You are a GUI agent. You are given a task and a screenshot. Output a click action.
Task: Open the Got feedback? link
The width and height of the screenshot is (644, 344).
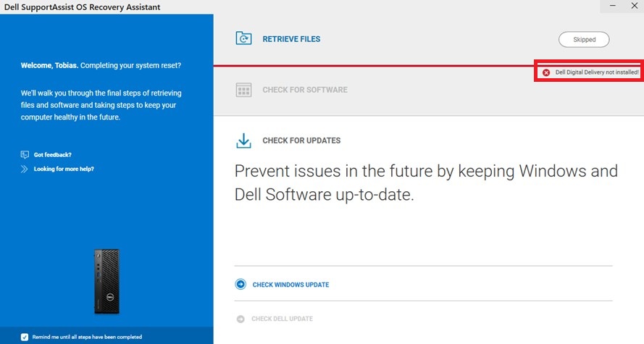(53, 154)
